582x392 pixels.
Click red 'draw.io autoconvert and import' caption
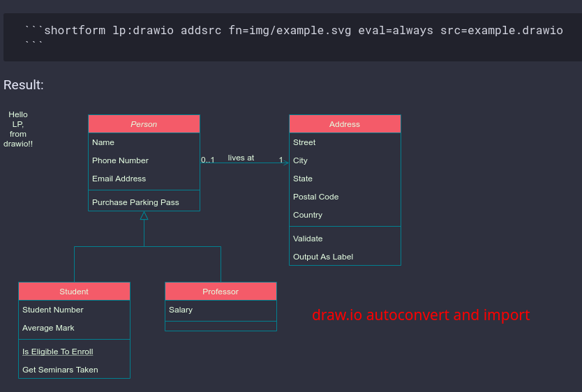421,315
